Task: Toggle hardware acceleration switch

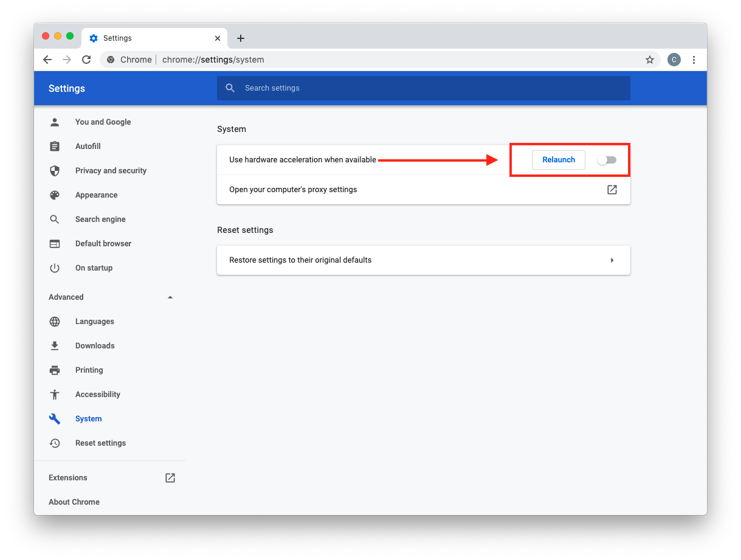Action: click(x=607, y=160)
